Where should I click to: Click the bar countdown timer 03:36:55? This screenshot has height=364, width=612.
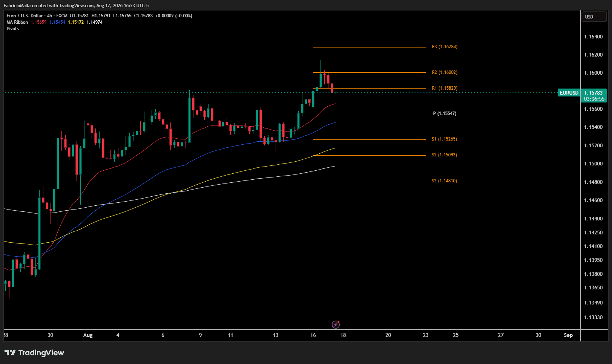pyautogui.click(x=594, y=99)
